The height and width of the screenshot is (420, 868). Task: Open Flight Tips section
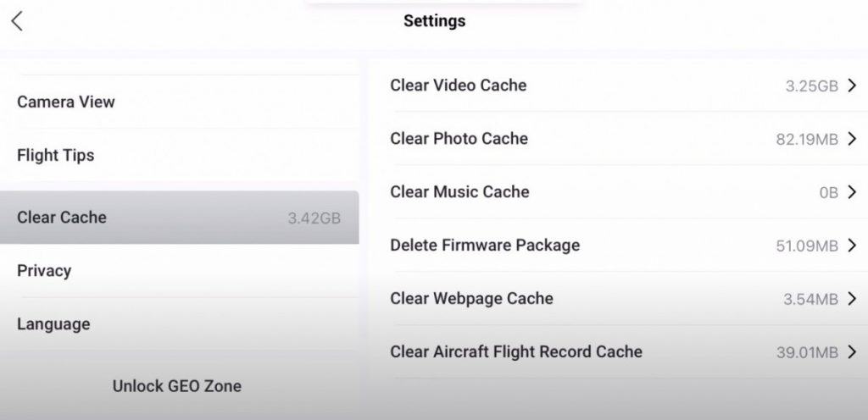(180, 155)
